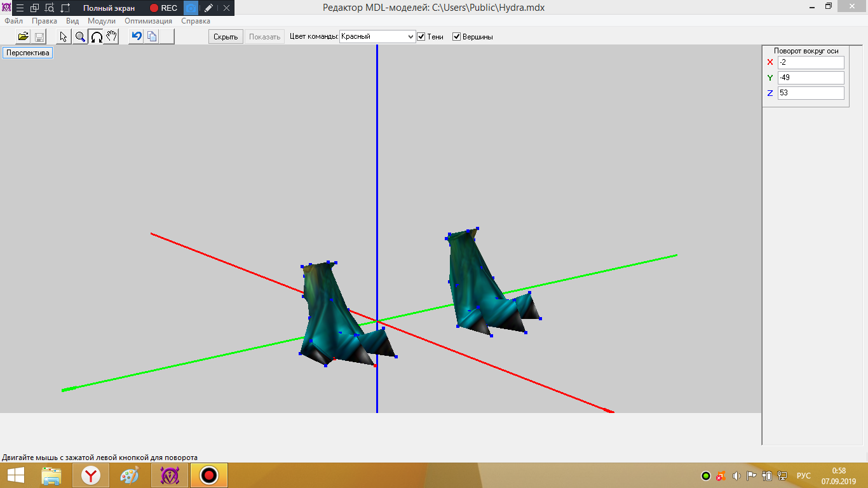Open a model file with the folder icon

[24, 37]
